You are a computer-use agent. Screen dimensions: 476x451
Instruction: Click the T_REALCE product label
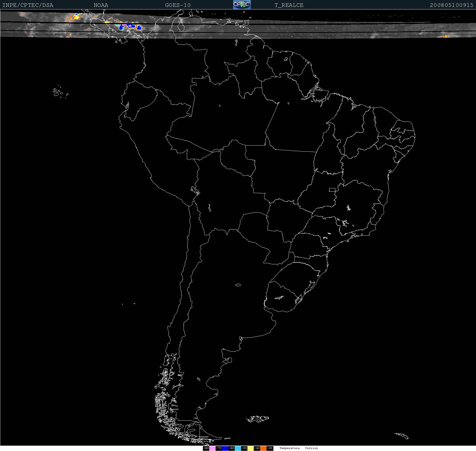(289, 5)
